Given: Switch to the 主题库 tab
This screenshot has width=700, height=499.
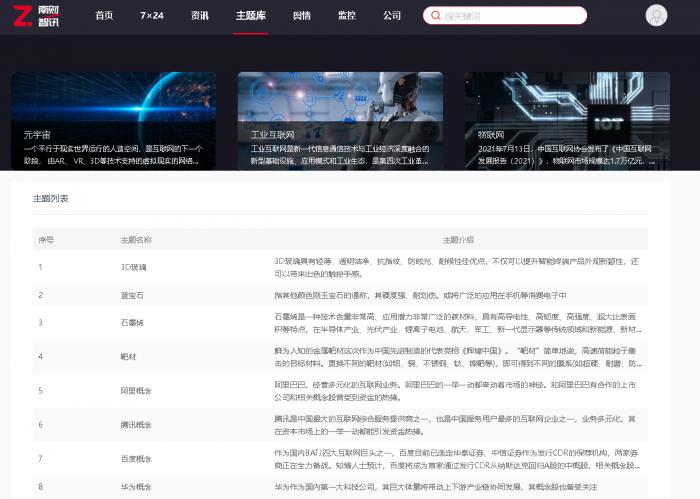Looking at the screenshot, I should [250, 16].
